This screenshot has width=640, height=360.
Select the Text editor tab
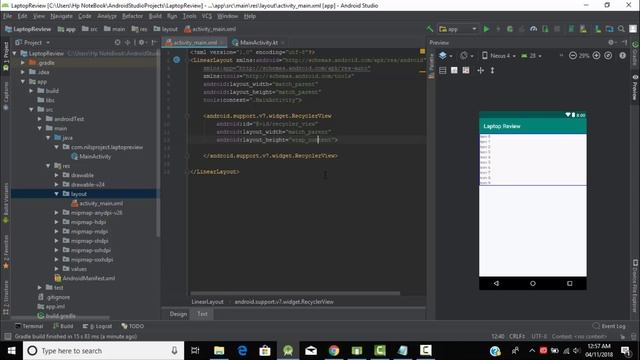click(202, 314)
